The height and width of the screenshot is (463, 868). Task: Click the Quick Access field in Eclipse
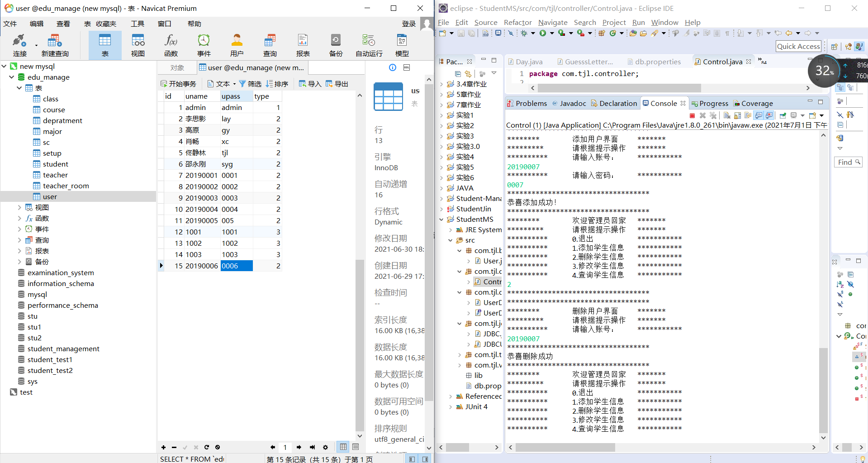(799, 46)
